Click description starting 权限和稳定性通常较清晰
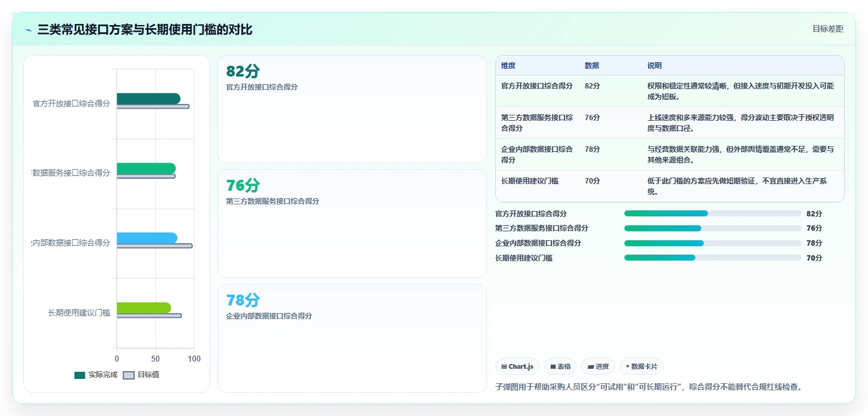This screenshot has height=416, width=868. pos(741,91)
